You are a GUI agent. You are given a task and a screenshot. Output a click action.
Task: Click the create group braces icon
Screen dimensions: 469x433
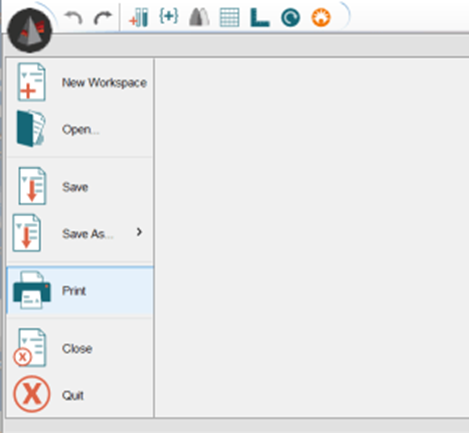169,16
